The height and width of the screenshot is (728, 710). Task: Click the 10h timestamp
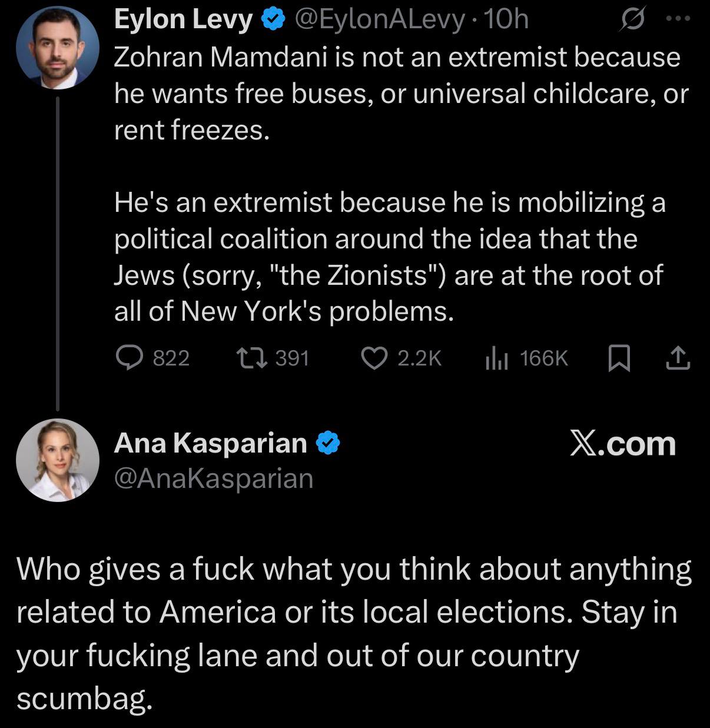pos(508,20)
